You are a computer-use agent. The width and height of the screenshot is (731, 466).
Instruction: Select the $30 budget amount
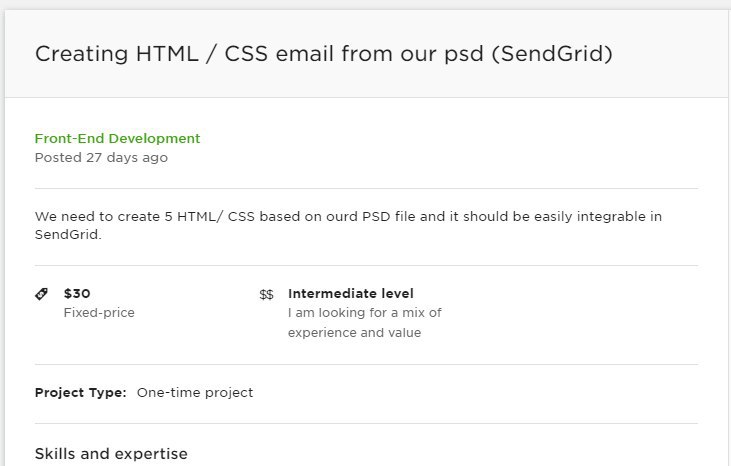pos(77,294)
